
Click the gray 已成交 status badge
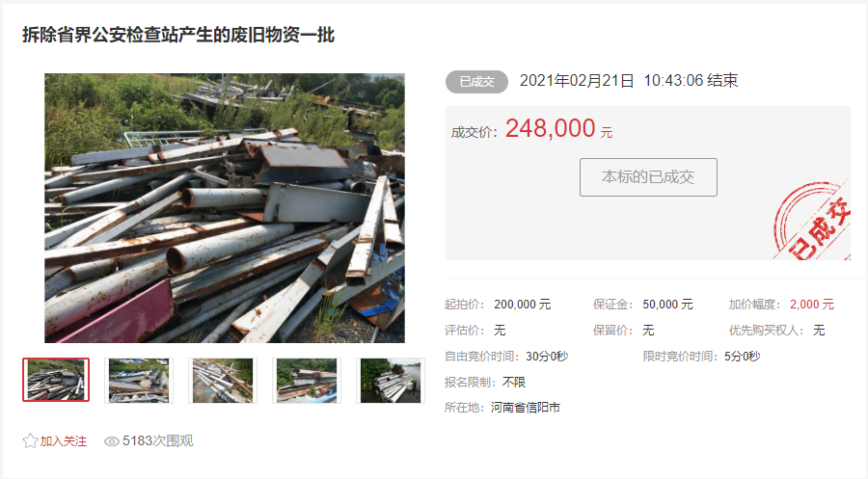476,82
